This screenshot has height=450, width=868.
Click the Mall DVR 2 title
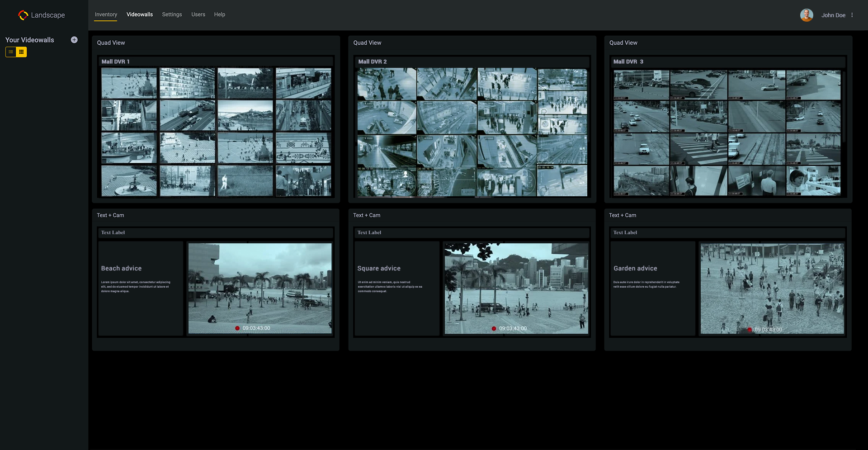[373, 62]
